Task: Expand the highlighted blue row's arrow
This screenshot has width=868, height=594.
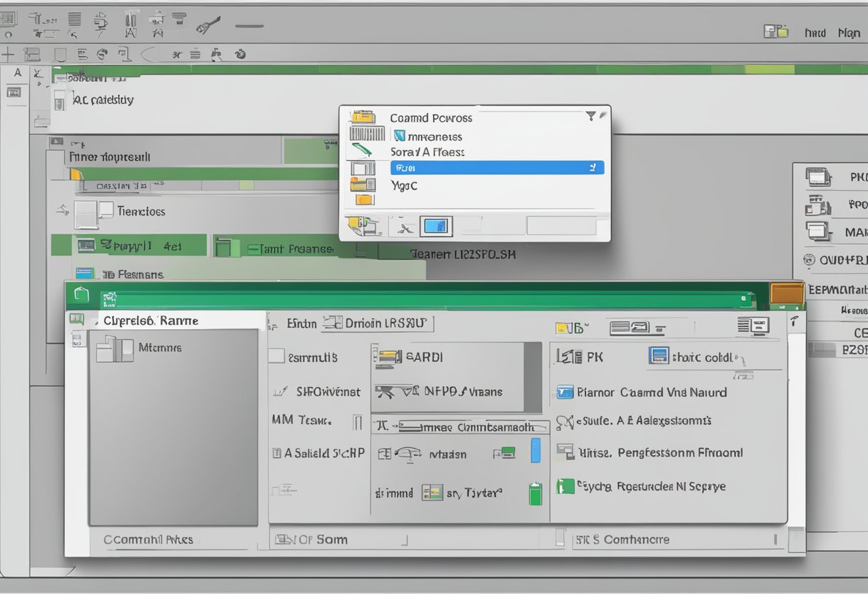Action: click(592, 168)
